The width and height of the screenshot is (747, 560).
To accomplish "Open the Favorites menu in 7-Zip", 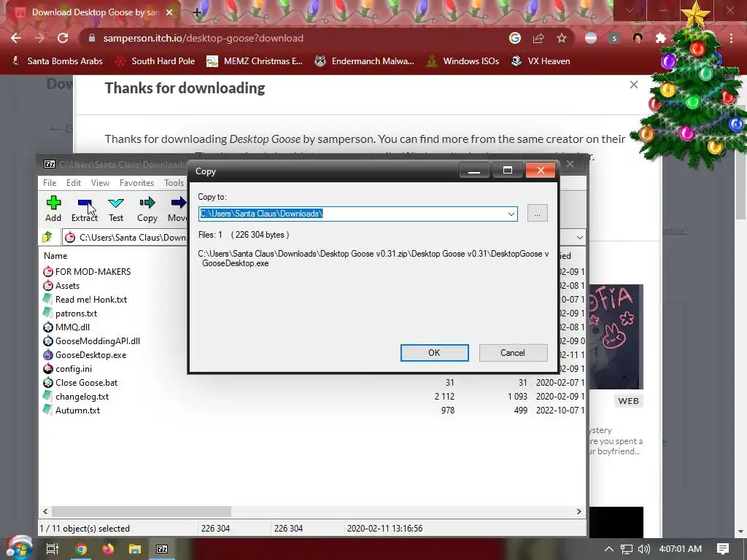I will (x=136, y=183).
